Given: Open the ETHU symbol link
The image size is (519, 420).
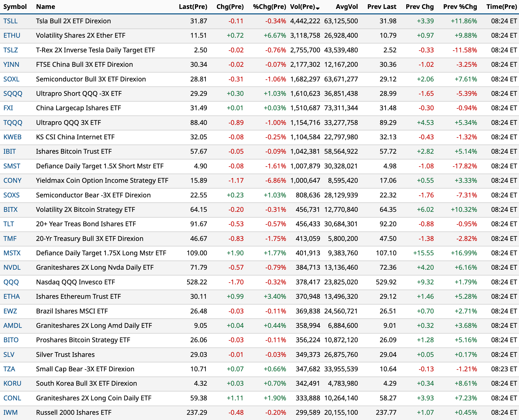Looking at the screenshot, I should (x=12, y=35).
